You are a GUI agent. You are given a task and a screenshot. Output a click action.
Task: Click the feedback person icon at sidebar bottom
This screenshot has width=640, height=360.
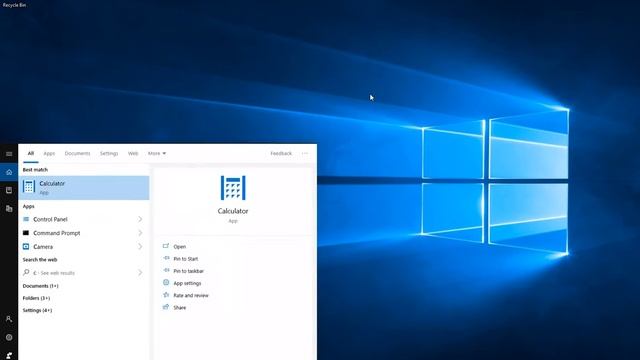9,356
